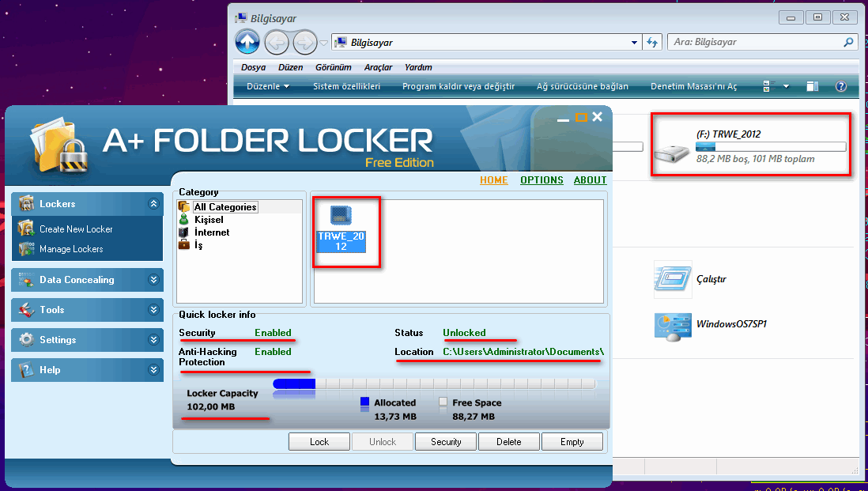Image resolution: width=868 pixels, height=491 pixels.
Task: Open the ABOUT tab
Action: pyautogui.click(x=590, y=180)
